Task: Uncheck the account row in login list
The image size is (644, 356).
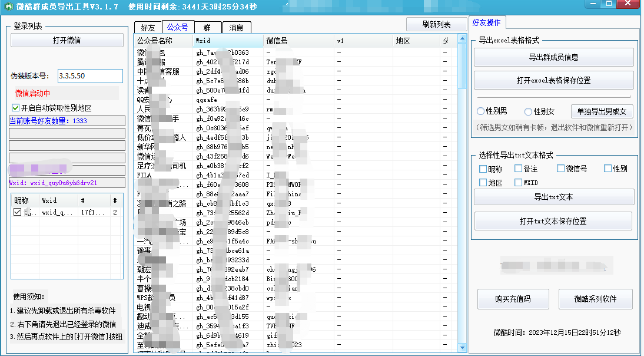Action: pyautogui.click(x=18, y=212)
